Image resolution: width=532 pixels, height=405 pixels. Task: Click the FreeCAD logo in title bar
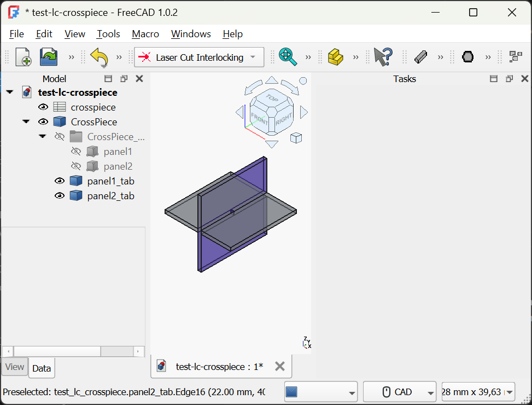[14, 13]
